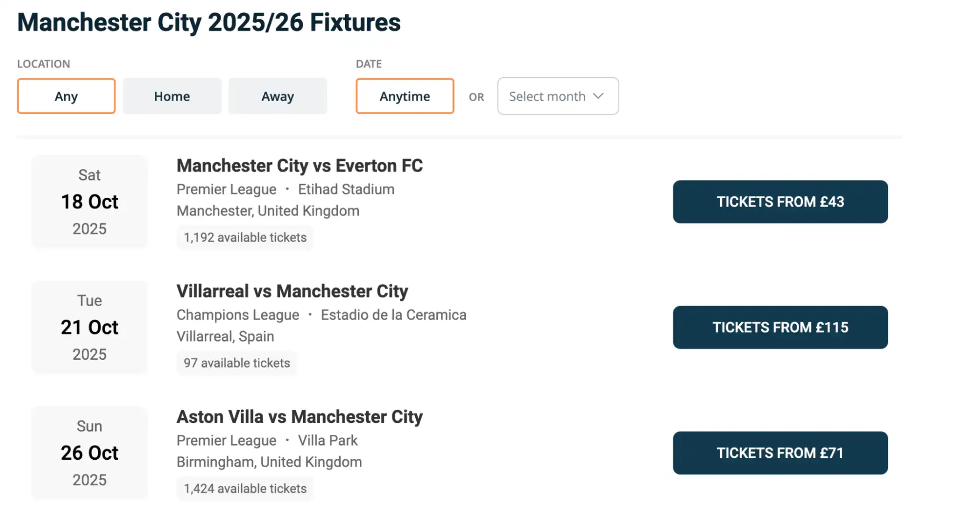Viewport: 980px width, 527px height.
Task: Click the 1,192 available tickets badge
Action: tap(245, 237)
